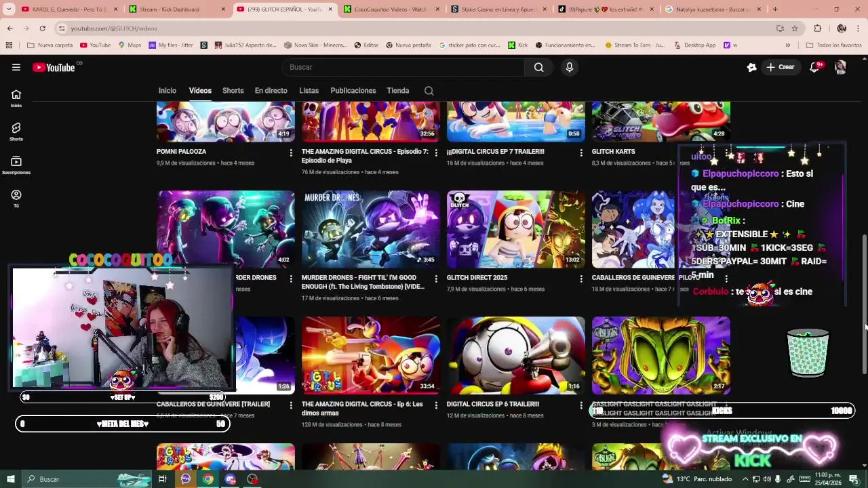Viewport: 868px width, 488px height.
Task: Open Windows Start menu
Action: (10, 479)
